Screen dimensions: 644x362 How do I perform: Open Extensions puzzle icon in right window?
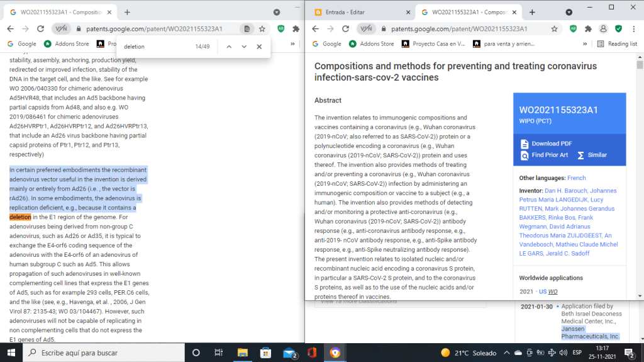tap(588, 28)
